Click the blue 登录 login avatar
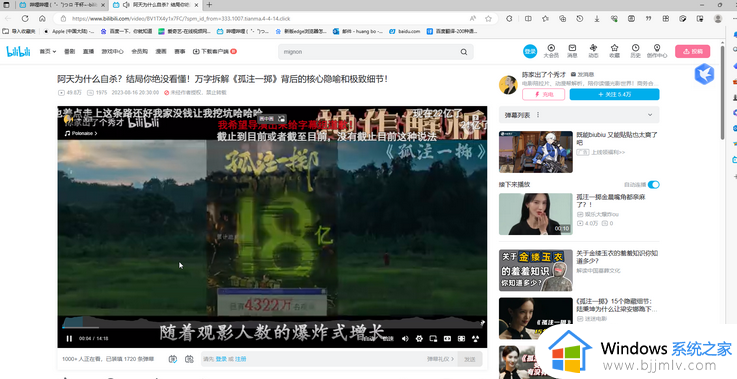 [x=530, y=51]
